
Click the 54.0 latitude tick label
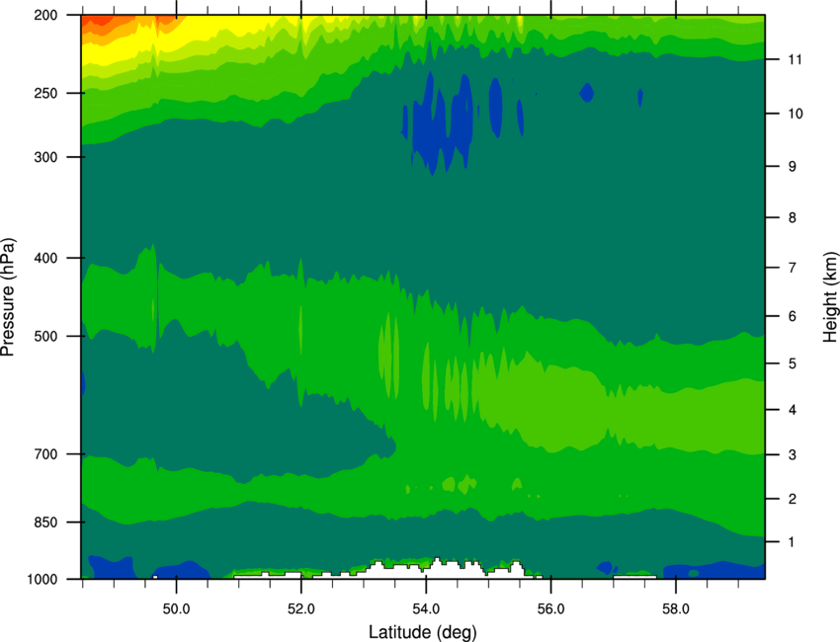tap(427, 609)
